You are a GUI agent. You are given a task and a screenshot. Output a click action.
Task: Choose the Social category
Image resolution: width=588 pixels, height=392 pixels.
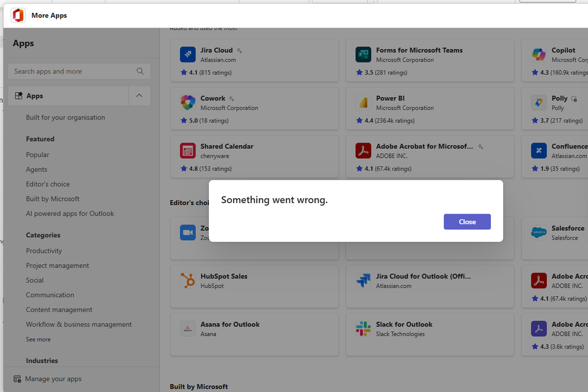click(35, 280)
